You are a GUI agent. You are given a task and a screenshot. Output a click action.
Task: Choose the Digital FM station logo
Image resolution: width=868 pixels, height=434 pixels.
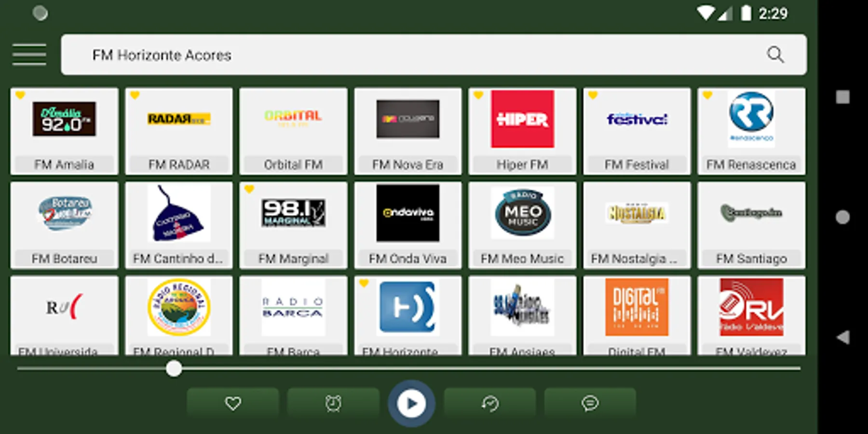(637, 307)
